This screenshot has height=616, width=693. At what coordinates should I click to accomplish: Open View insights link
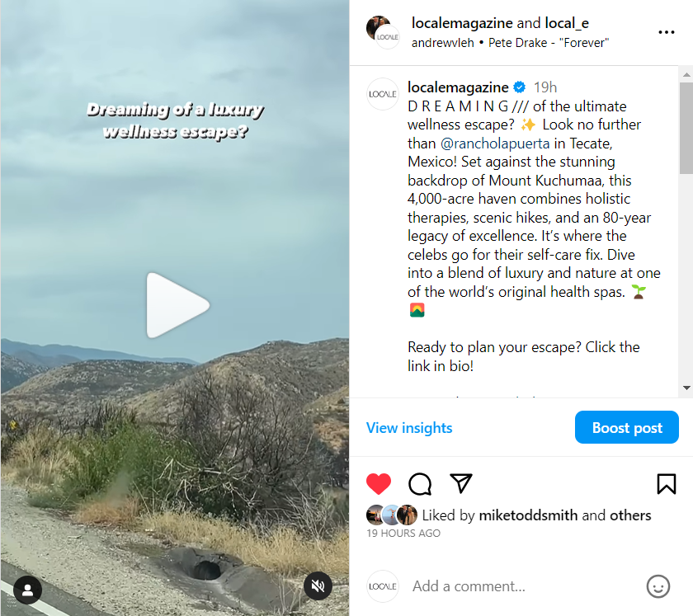click(x=409, y=428)
